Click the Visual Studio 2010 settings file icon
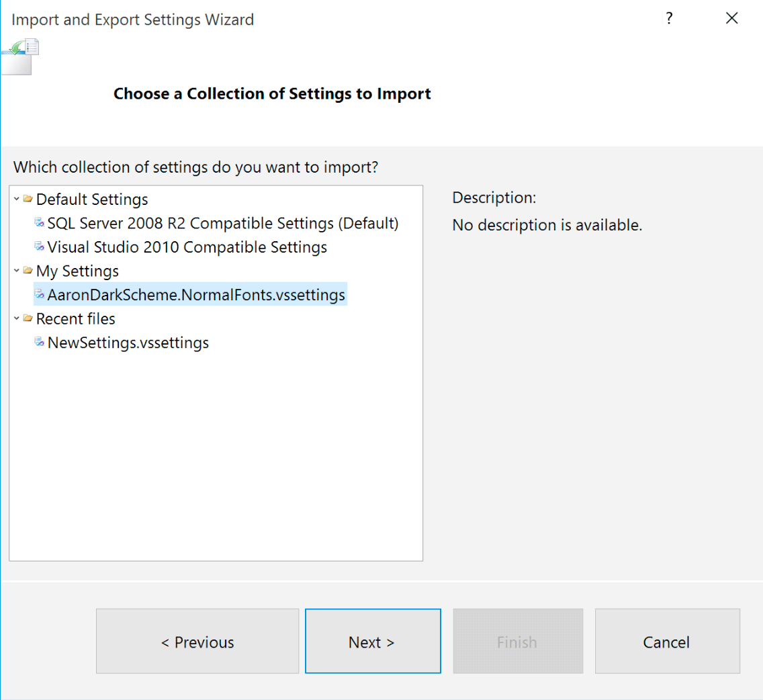The height and width of the screenshot is (700, 763). coord(40,247)
